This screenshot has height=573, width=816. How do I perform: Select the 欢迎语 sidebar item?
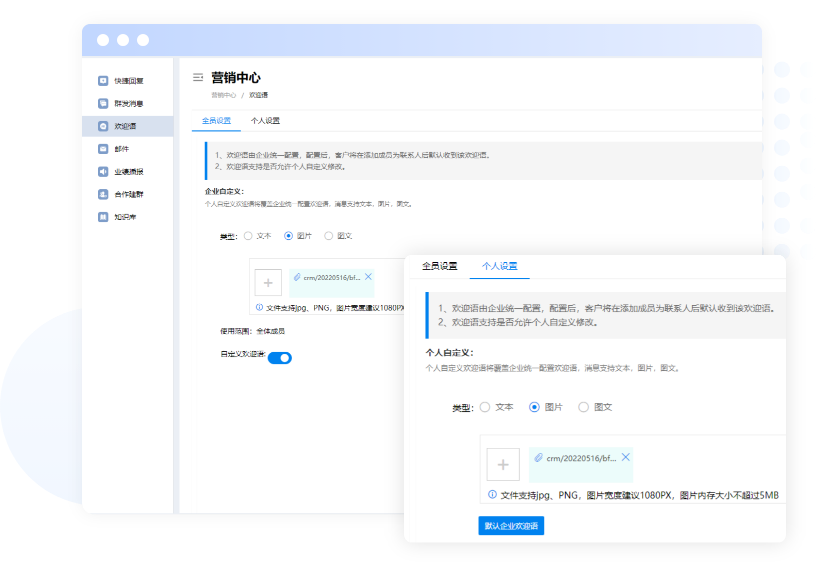coord(125,127)
